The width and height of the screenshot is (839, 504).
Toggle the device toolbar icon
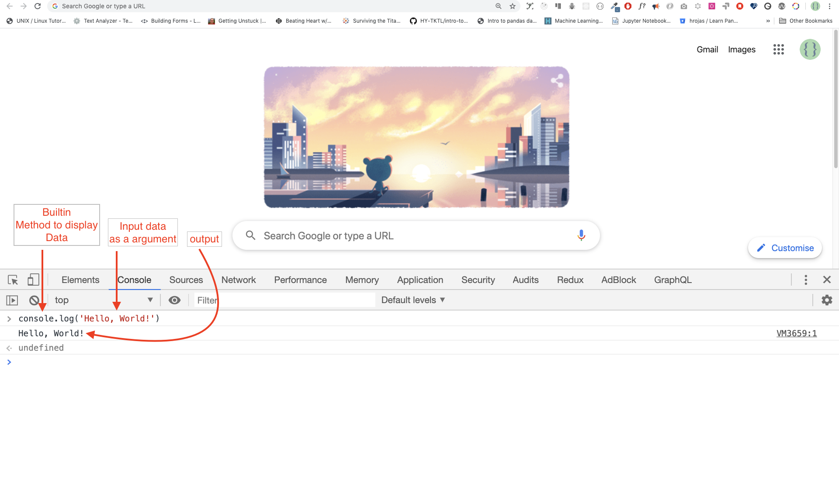[33, 280]
